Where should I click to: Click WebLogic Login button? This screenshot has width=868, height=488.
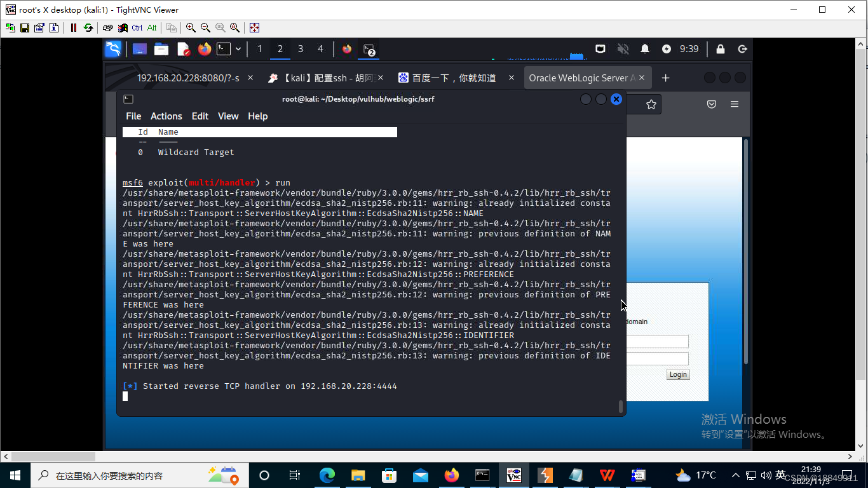(x=678, y=374)
